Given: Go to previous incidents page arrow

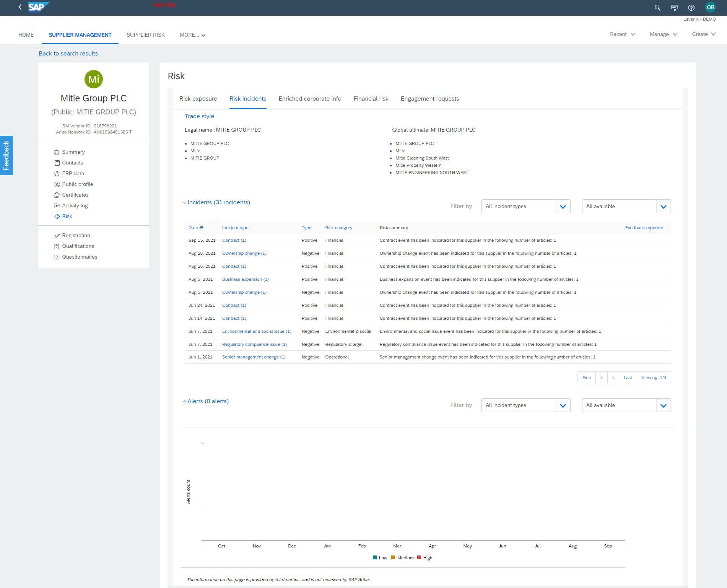Looking at the screenshot, I should [x=602, y=378].
